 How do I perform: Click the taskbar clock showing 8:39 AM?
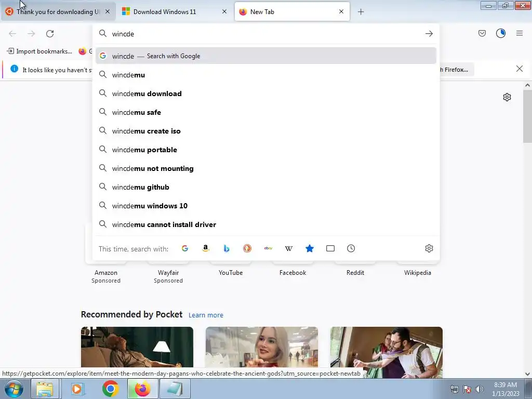tap(506, 389)
